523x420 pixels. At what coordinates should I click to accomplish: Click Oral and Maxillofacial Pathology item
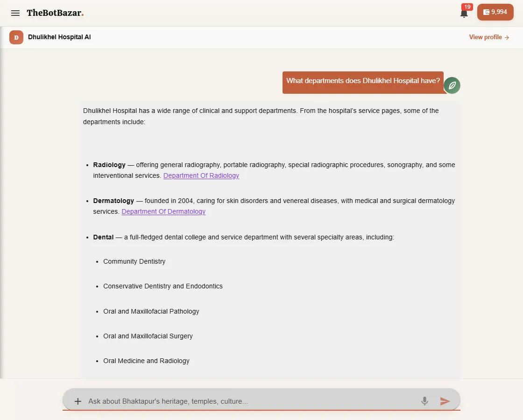(151, 311)
